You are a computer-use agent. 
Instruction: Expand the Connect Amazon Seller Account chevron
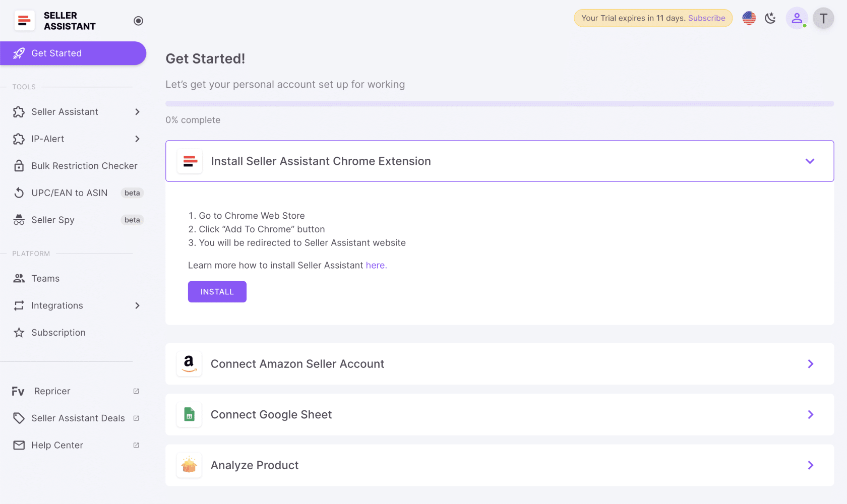pos(811,364)
